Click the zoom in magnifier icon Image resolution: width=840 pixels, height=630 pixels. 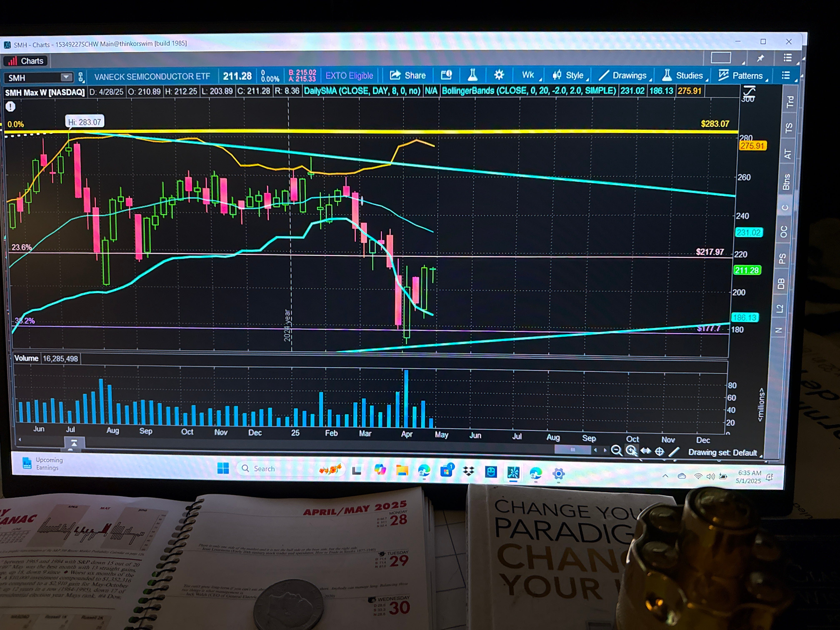click(631, 451)
